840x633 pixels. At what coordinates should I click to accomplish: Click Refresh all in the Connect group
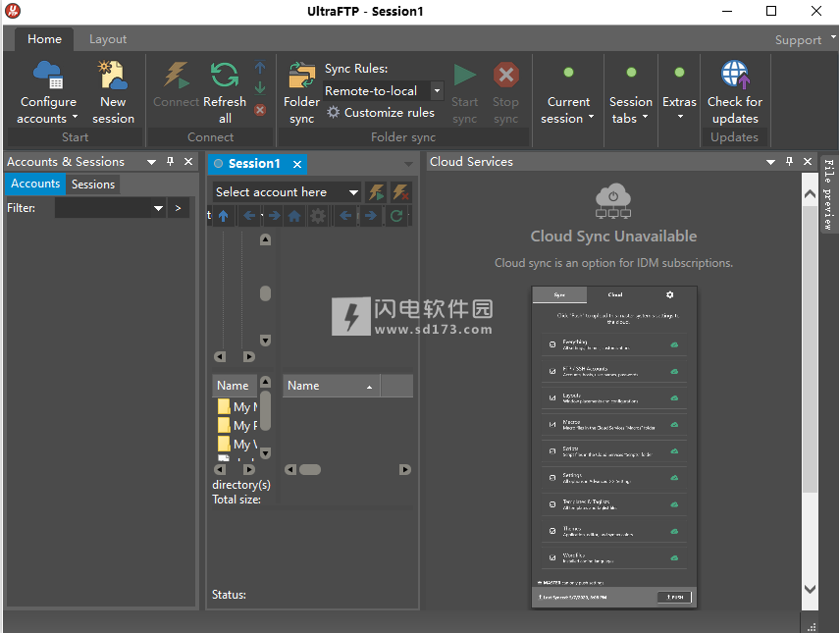(x=225, y=92)
